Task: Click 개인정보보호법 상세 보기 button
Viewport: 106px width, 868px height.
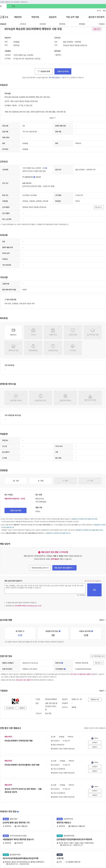Action: coord(40,568)
